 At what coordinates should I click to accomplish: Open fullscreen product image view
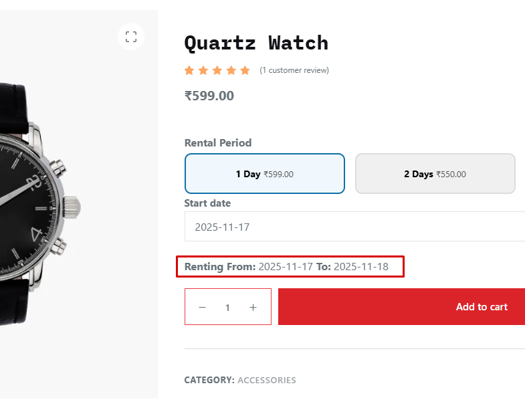click(x=131, y=37)
